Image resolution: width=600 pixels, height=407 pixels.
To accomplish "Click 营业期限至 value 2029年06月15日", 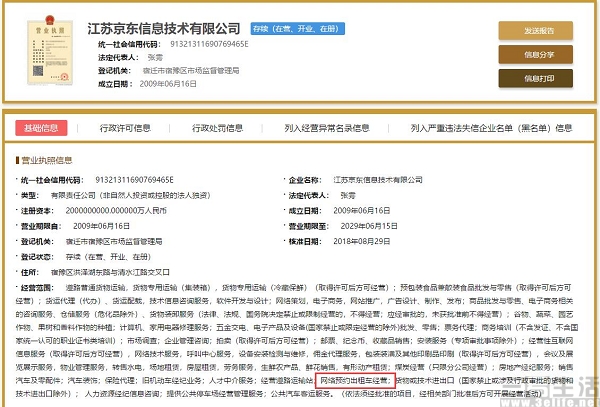I will click(369, 226).
